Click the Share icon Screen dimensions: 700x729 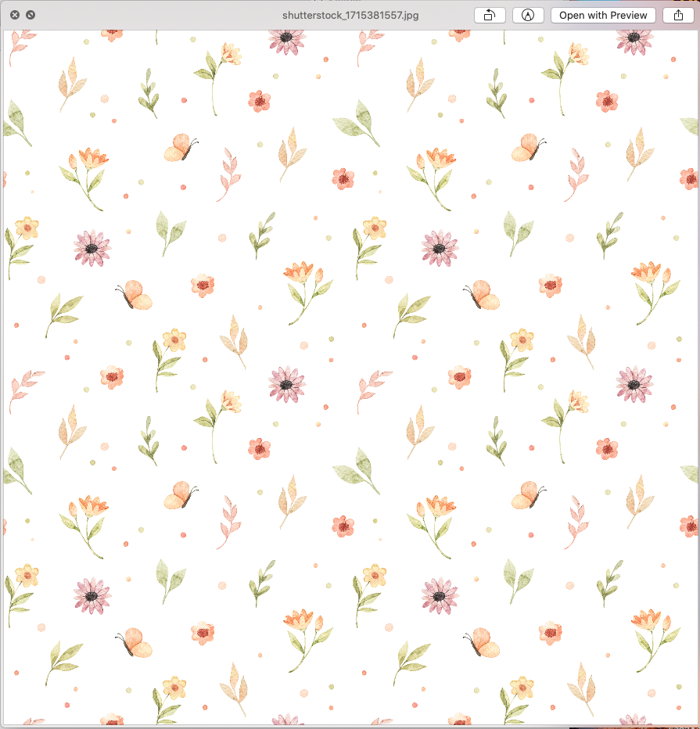tap(678, 15)
